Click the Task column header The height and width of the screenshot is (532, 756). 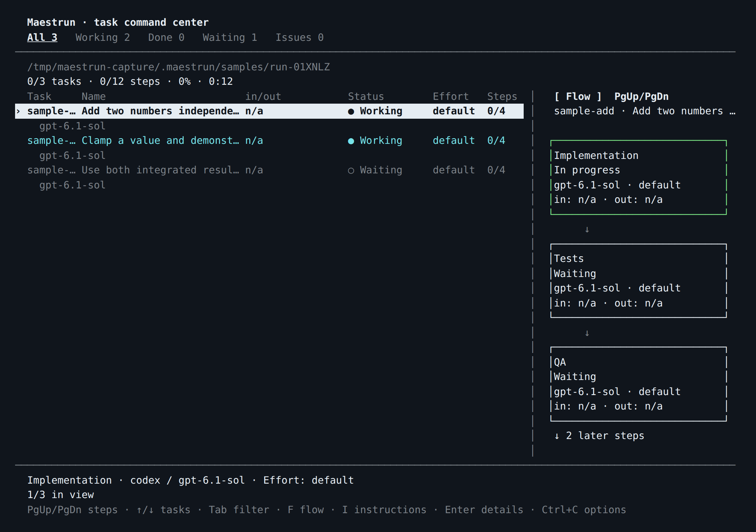click(39, 96)
